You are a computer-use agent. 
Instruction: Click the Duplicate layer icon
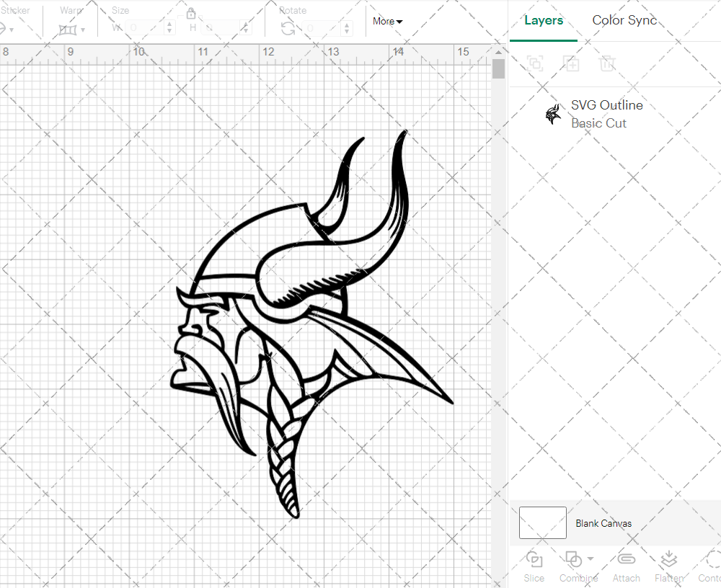[x=571, y=63]
